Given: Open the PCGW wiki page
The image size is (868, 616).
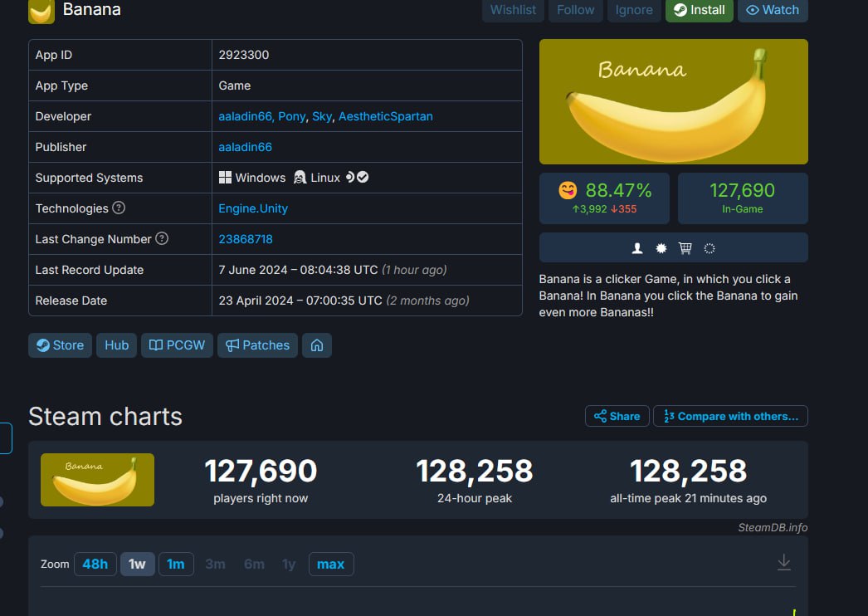Looking at the screenshot, I should (177, 345).
